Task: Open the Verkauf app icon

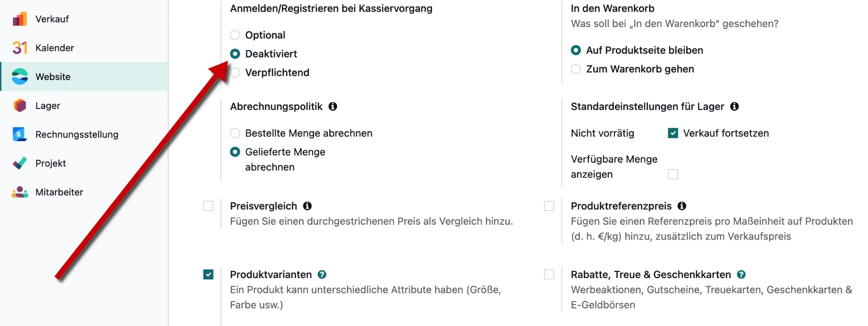Action: tap(19, 19)
